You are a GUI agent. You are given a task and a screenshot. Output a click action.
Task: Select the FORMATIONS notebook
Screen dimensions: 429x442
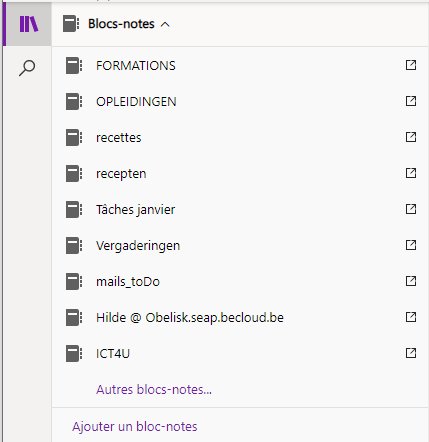(x=240, y=65)
